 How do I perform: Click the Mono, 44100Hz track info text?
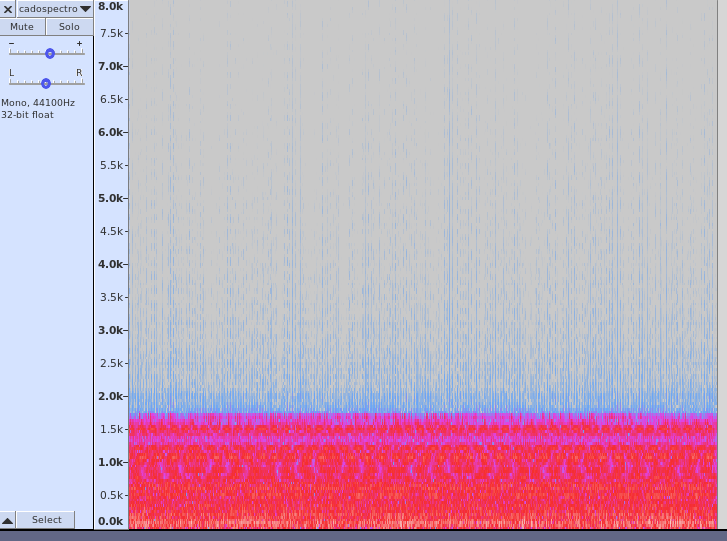(38, 103)
